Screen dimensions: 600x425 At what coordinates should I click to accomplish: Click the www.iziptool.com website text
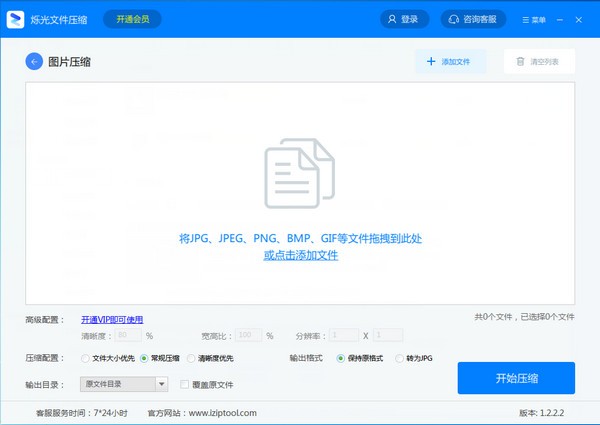[x=223, y=413]
